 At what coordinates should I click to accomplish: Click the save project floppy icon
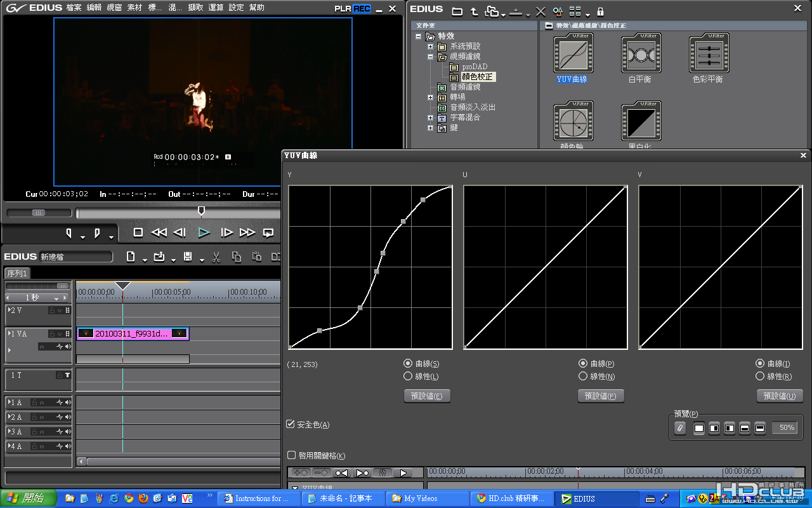click(x=188, y=257)
